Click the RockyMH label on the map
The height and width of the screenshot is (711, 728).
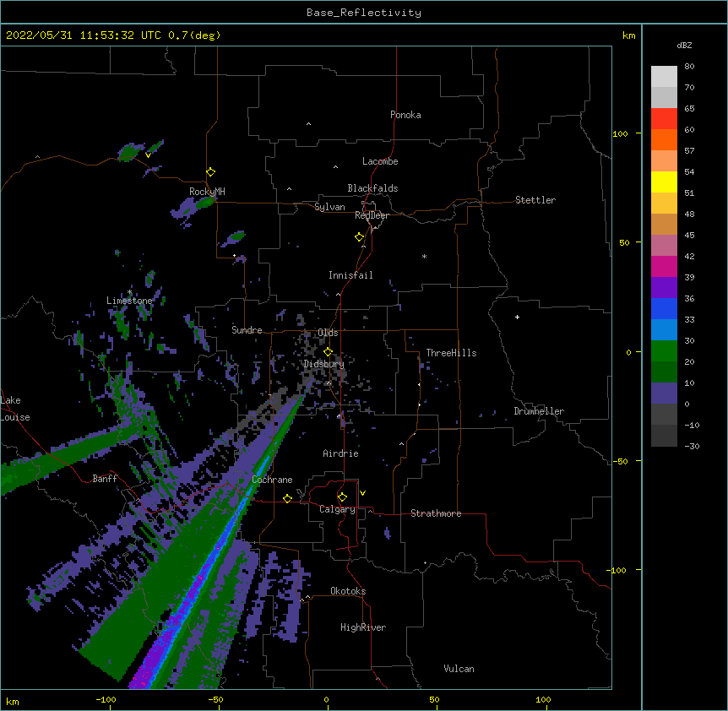[207, 192]
